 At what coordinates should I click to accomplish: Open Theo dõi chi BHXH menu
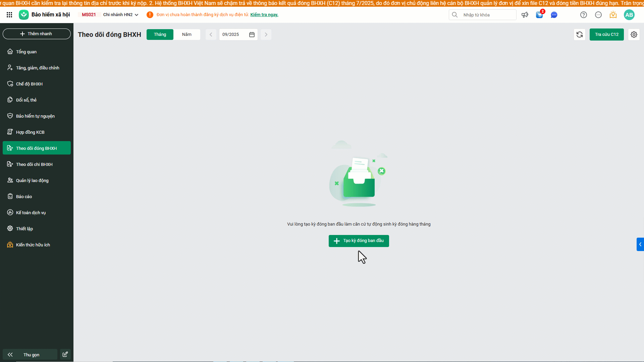pyautogui.click(x=34, y=164)
